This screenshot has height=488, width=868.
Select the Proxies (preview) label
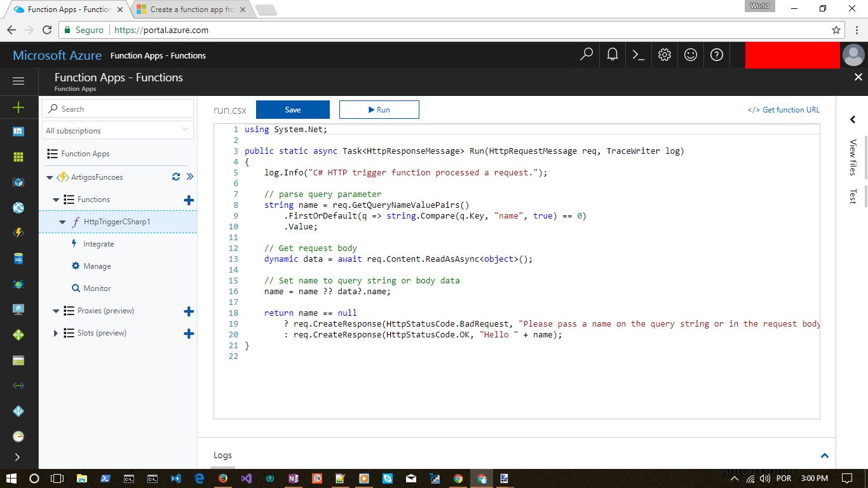point(105,311)
